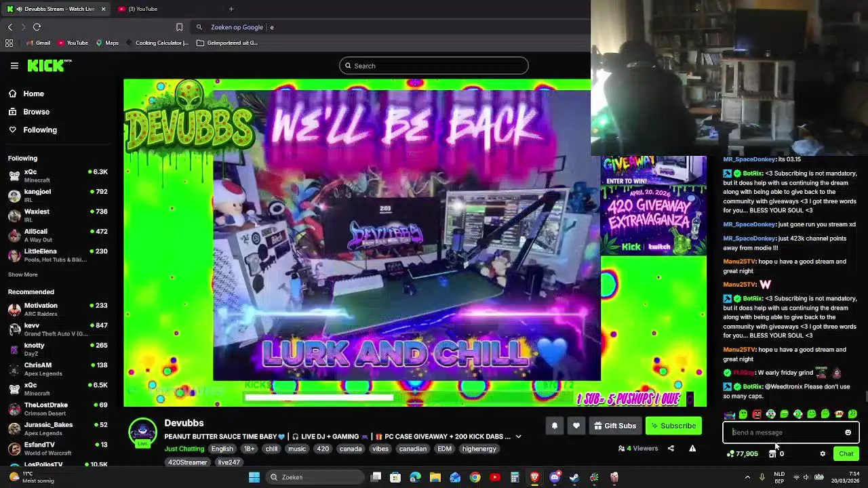Click the share stream icon
This screenshot has width=868, height=488.
pyautogui.click(x=671, y=448)
